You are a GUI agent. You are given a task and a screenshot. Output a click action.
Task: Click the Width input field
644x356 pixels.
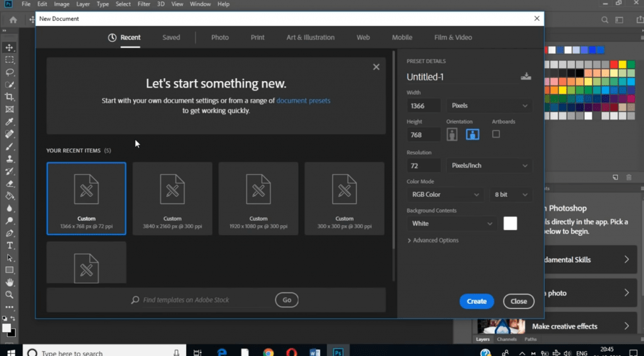(424, 106)
